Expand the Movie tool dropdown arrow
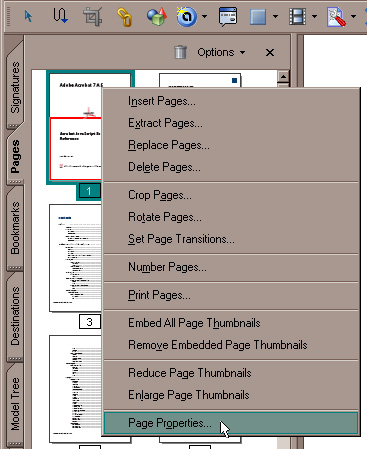Viewport: 367px width, 449px height. [314, 16]
